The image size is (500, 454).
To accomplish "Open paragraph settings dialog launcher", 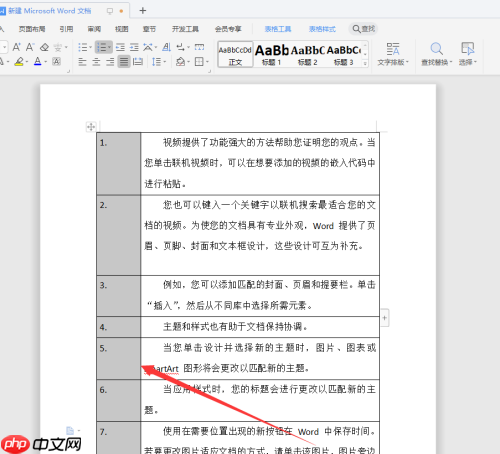I will (x=210, y=71).
